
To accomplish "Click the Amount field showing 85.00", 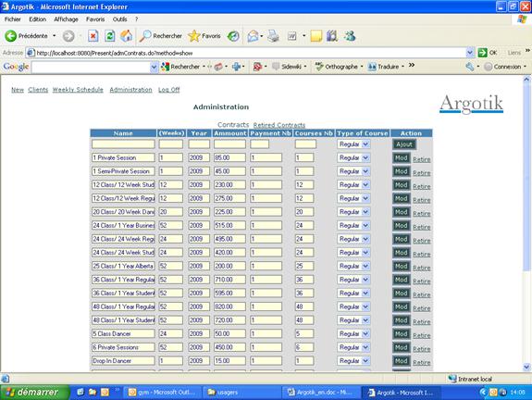I will click(x=229, y=158).
